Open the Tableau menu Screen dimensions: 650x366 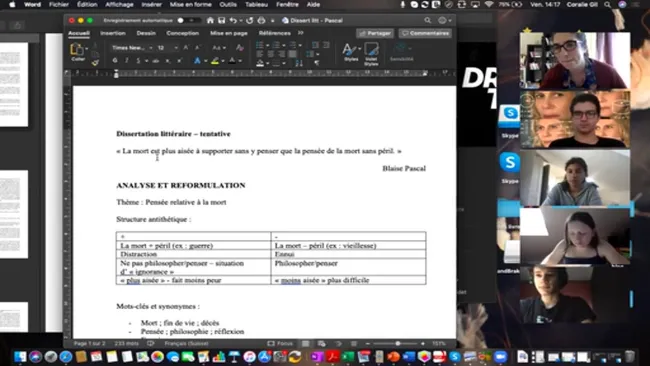[x=256, y=5]
